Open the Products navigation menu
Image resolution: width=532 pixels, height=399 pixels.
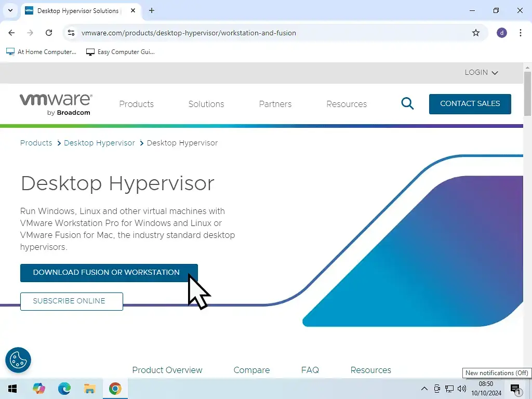[x=137, y=104]
